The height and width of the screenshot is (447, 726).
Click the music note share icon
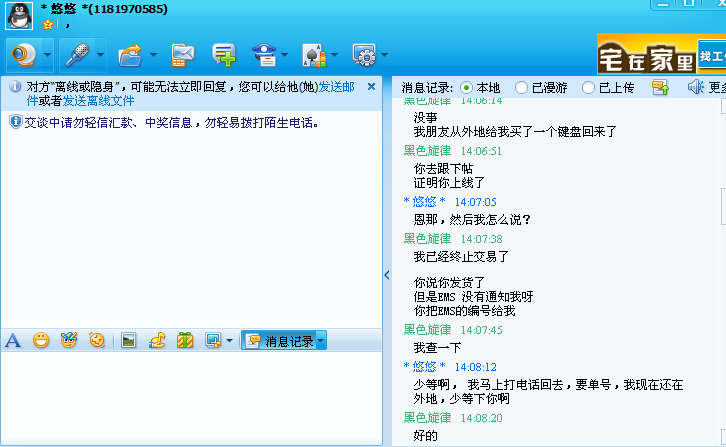[157, 340]
